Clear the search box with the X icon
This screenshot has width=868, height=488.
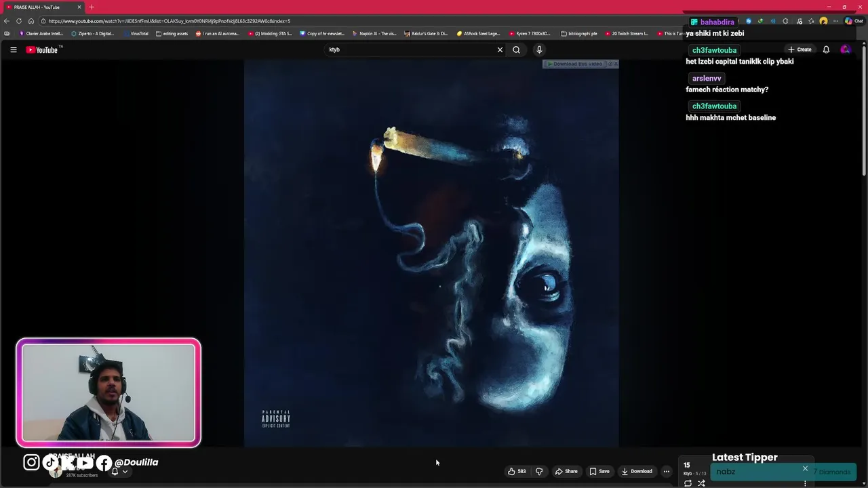point(500,49)
